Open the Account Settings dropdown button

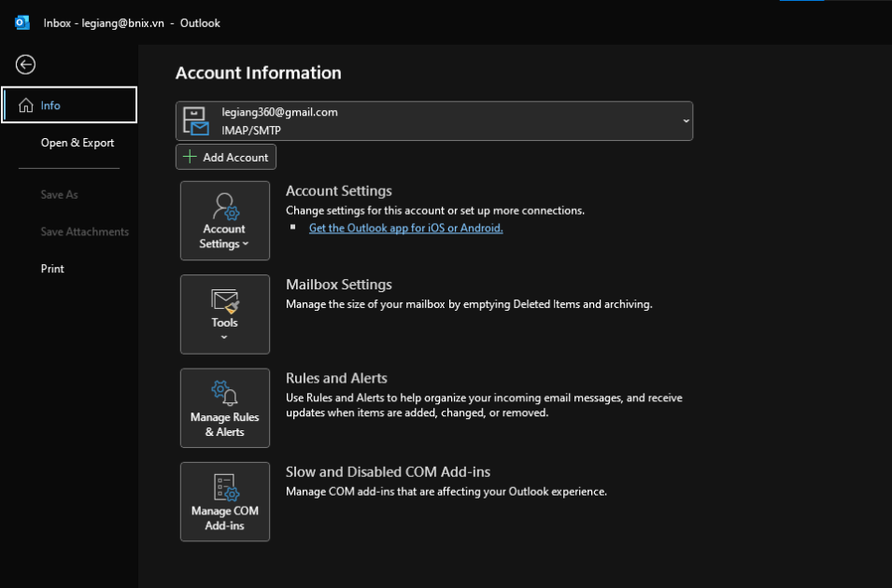point(225,220)
